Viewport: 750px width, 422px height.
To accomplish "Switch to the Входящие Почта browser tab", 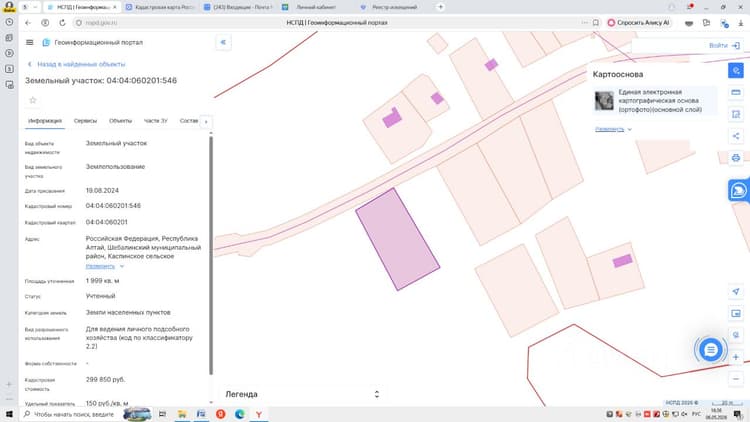I will click(238, 7).
